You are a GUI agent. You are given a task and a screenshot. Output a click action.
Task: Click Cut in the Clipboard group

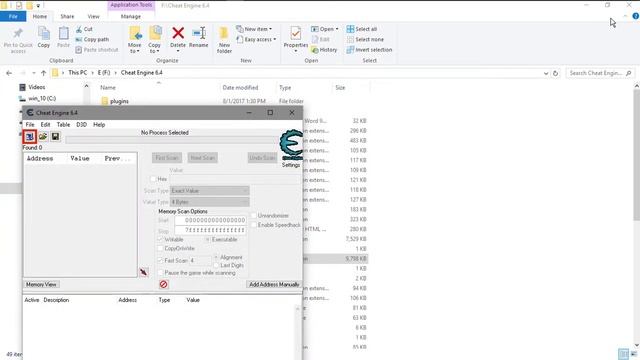tap(84, 29)
